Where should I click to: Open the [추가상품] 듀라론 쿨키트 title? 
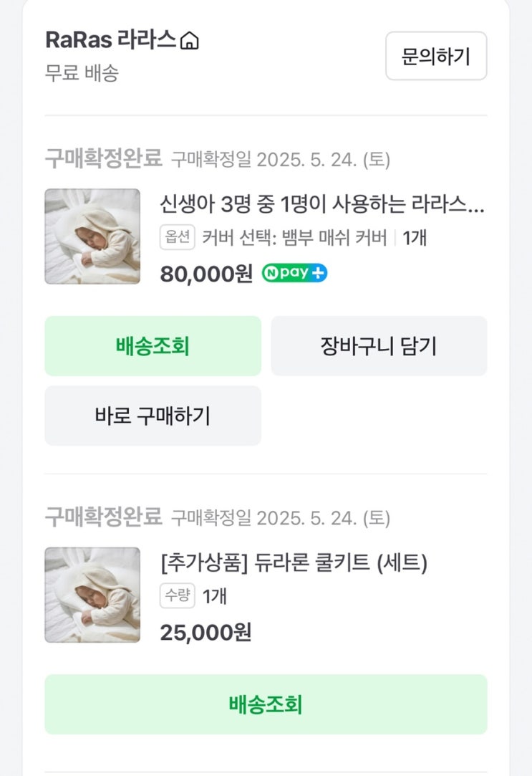[294, 564]
